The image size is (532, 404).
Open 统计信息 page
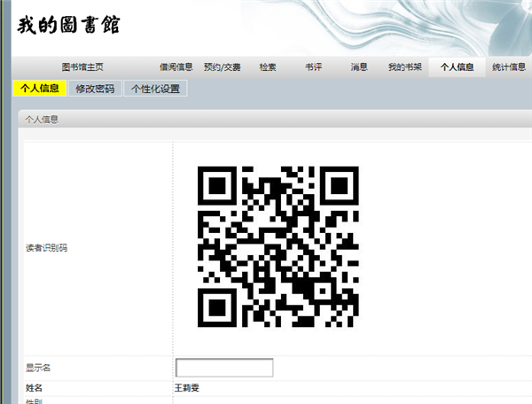(x=509, y=67)
